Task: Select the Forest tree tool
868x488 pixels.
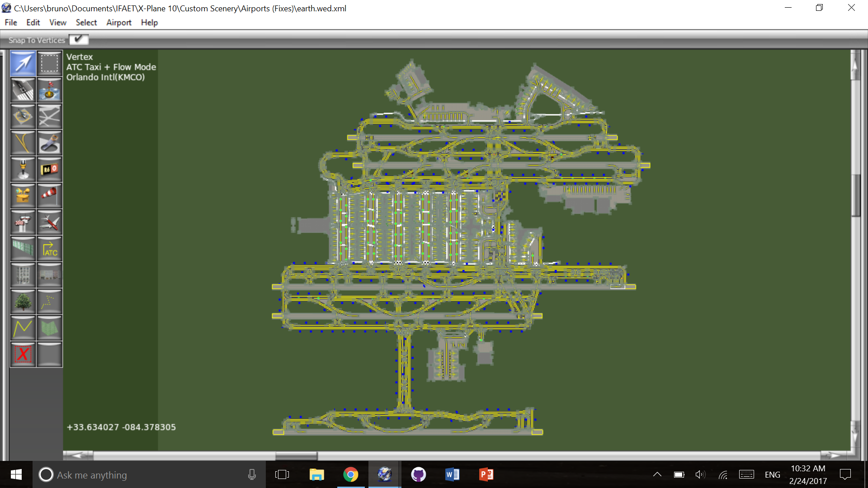Action: (x=23, y=301)
